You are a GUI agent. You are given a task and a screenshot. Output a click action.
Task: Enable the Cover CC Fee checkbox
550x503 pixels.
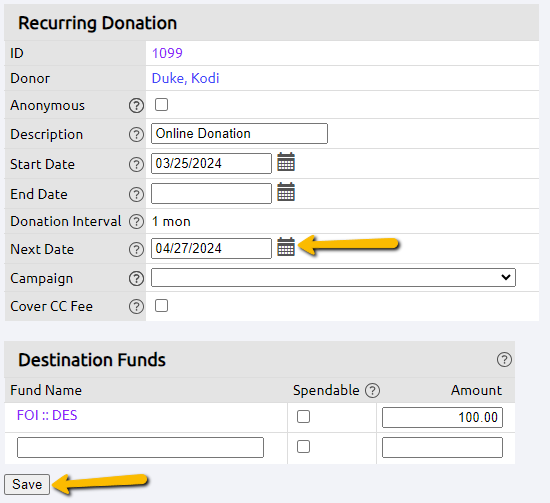tap(161, 306)
